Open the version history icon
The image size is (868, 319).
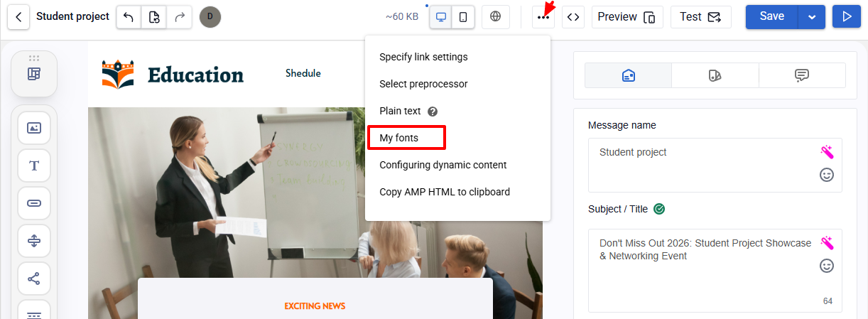(154, 17)
